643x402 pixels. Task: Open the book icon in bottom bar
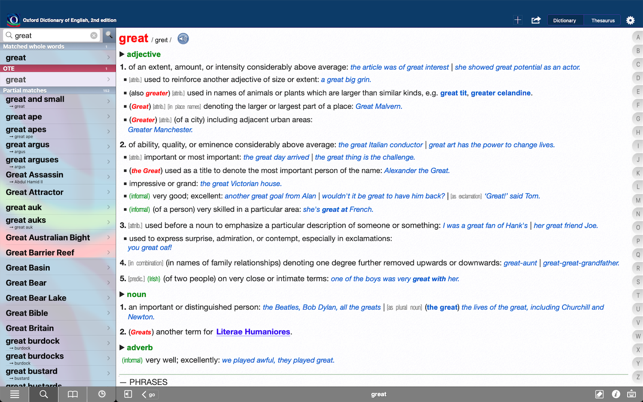73,394
